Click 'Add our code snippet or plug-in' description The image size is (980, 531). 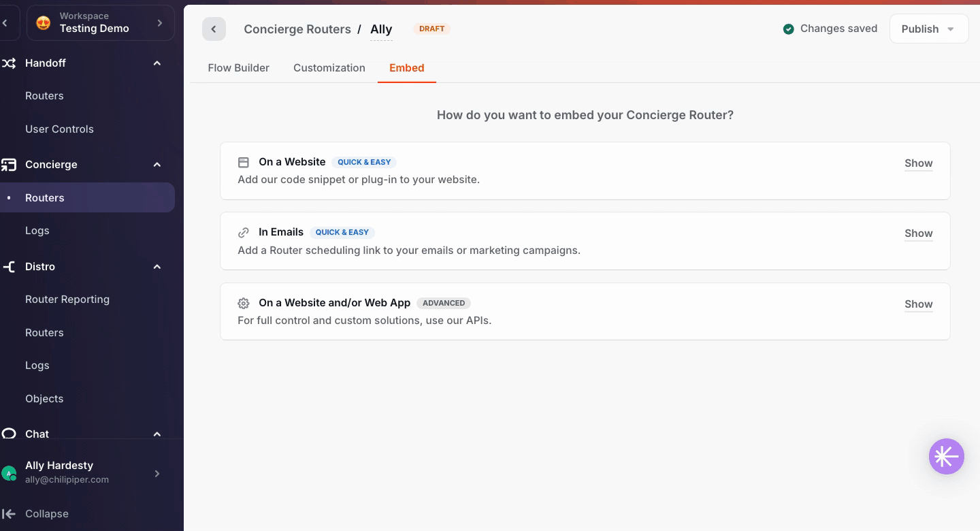[x=359, y=180]
